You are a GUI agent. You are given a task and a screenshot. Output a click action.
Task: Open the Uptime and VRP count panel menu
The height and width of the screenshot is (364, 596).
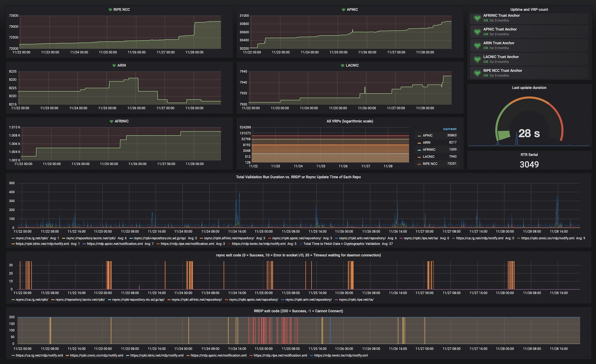point(529,10)
